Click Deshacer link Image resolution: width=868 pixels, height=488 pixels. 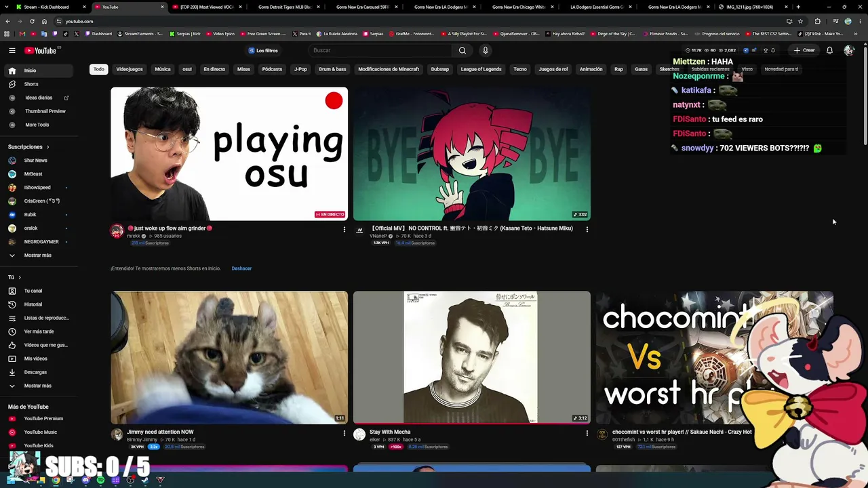coord(241,268)
